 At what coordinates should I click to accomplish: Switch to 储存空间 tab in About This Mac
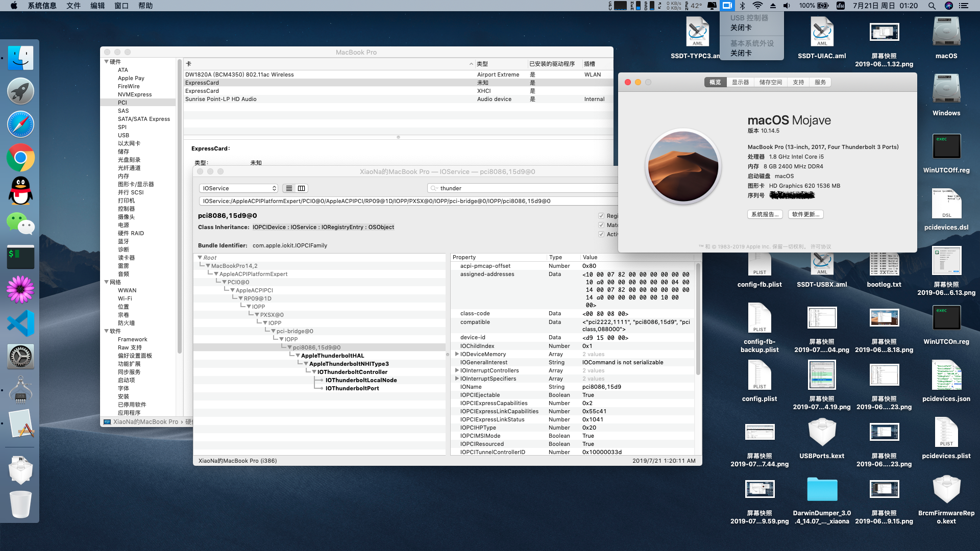(x=770, y=82)
